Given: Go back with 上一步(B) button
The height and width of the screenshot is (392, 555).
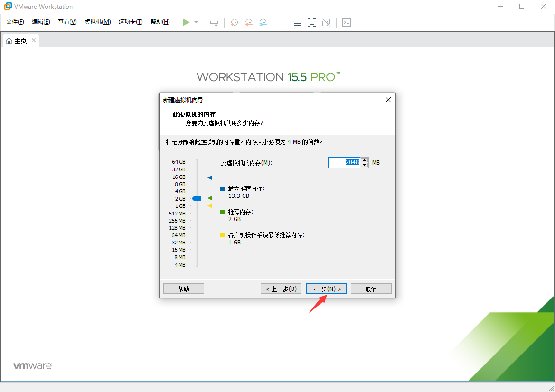Looking at the screenshot, I should [x=281, y=289].
